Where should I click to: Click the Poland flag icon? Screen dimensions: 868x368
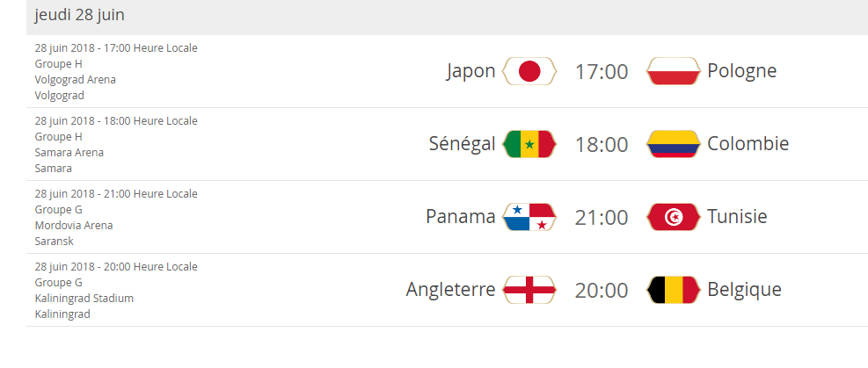[x=673, y=71]
